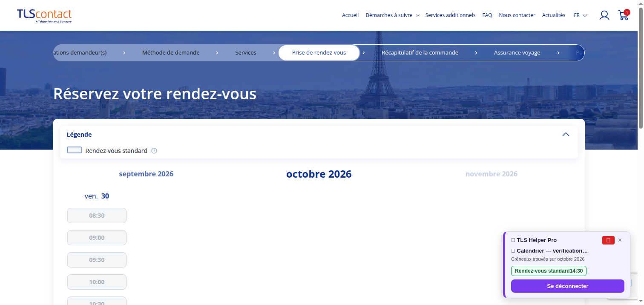The image size is (644, 305).
Task: Switch to septembre 2026
Action: pos(146,174)
